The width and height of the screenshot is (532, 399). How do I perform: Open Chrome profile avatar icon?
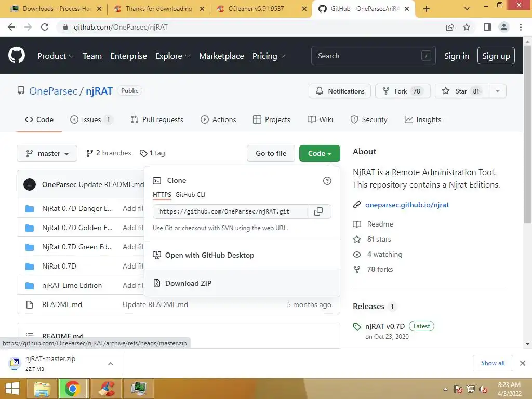504,27
